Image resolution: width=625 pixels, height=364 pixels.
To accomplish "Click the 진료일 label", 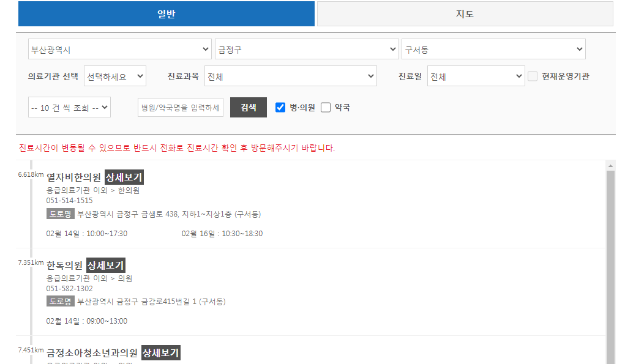I will pyautogui.click(x=410, y=76).
